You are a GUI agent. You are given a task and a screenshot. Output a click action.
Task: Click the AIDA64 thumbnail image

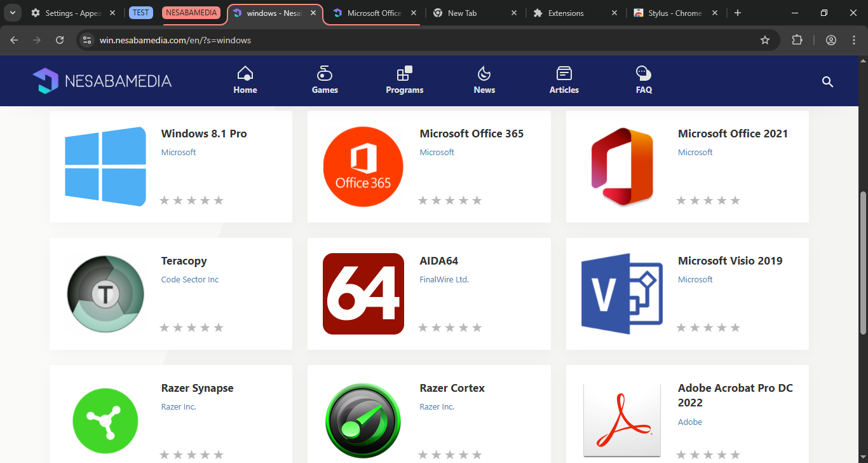[363, 294]
